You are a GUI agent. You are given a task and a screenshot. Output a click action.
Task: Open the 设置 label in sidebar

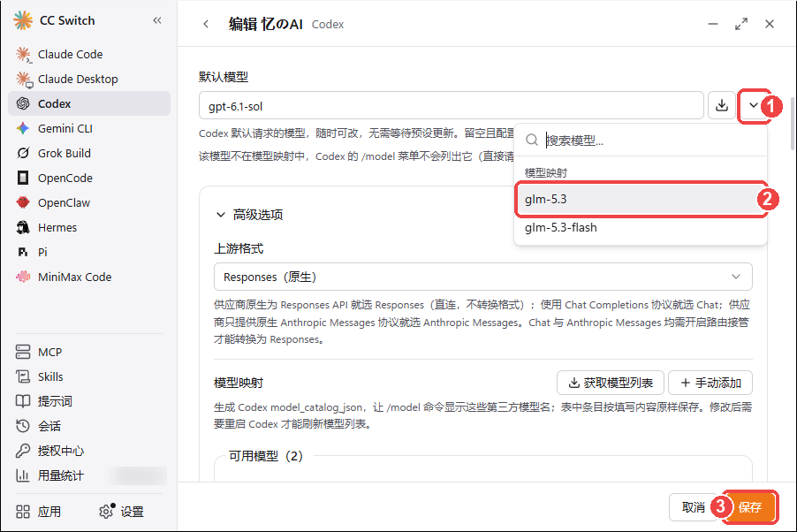[x=133, y=512]
